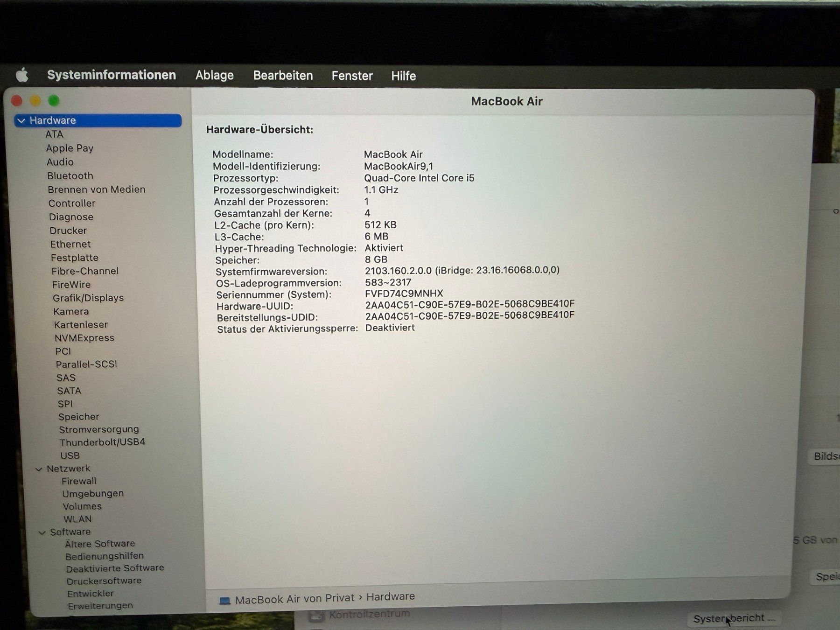Click the window's green zoom button

[x=54, y=100]
